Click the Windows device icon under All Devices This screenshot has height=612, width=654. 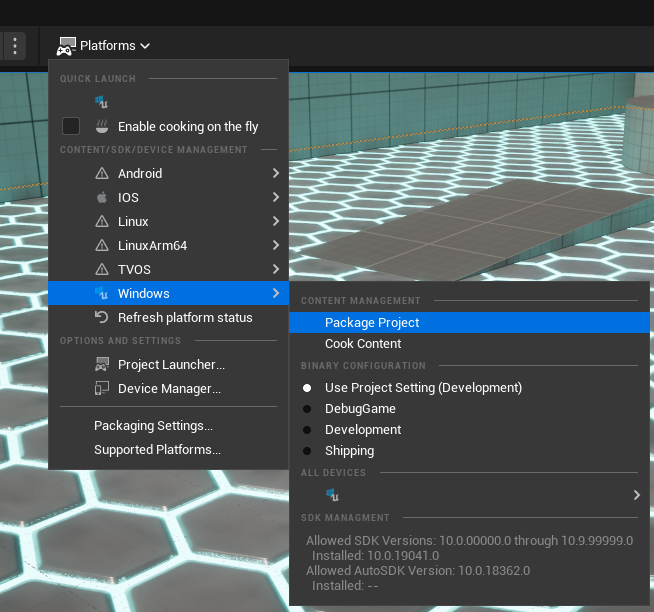pos(332,495)
